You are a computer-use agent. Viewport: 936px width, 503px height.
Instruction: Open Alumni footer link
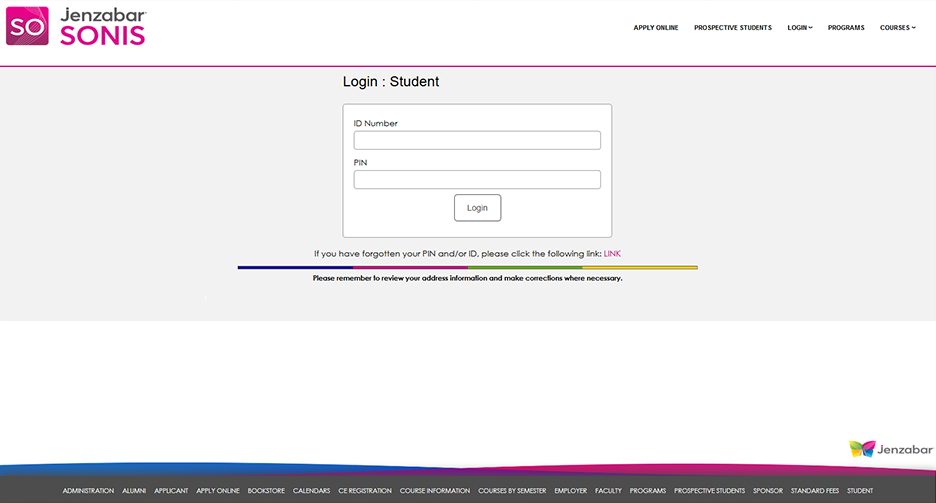[134, 490]
